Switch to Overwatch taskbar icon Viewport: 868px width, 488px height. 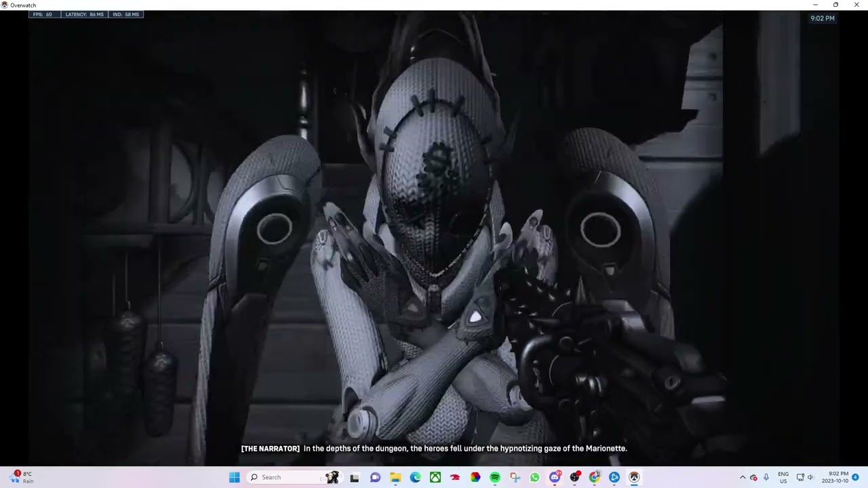[x=635, y=477]
